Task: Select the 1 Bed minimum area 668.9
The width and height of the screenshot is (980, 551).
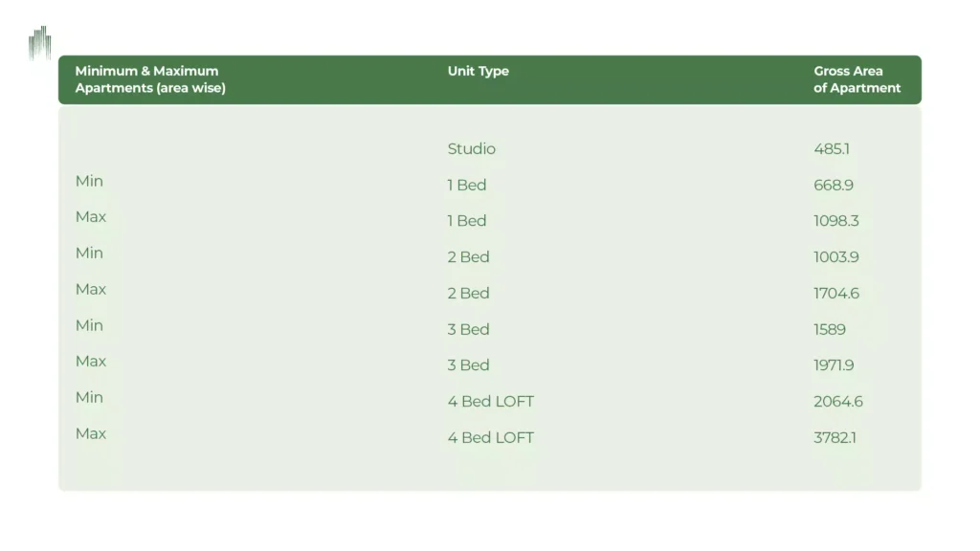Action: point(834,185)
